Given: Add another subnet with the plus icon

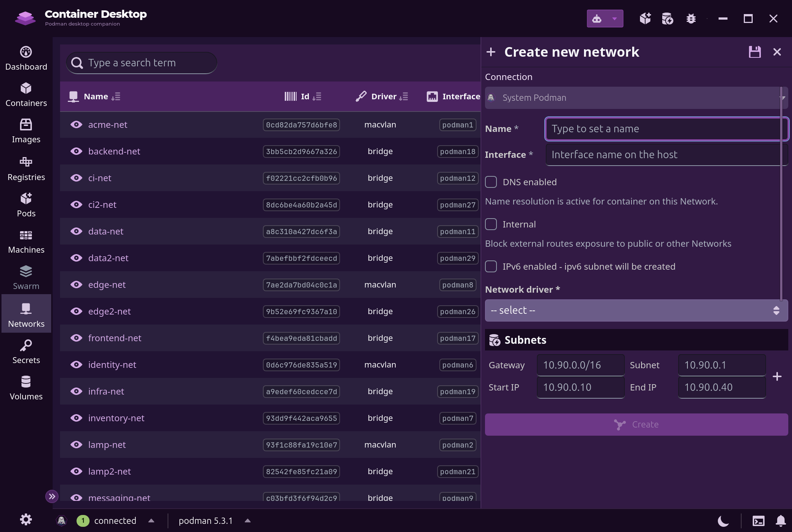Looking at the screenshot, I should (x=777, y=376).
